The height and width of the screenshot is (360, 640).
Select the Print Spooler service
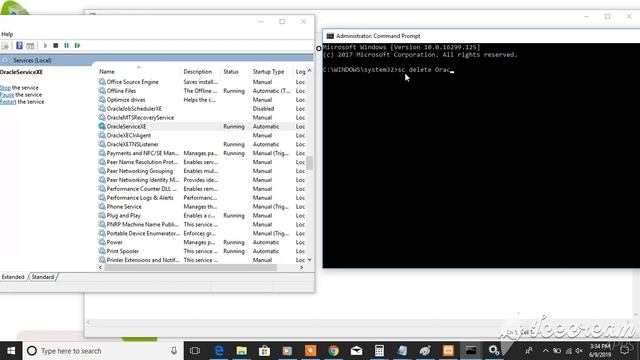pos(122,251)
